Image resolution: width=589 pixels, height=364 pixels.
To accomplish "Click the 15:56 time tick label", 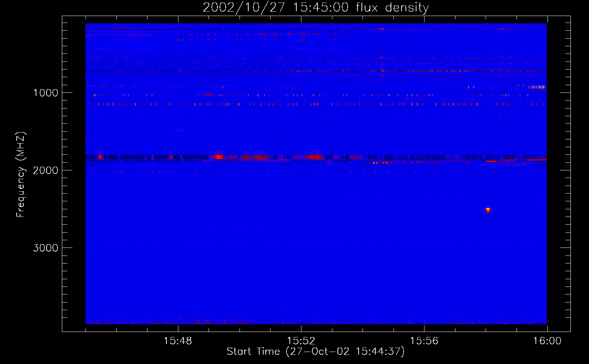I will click(424, 341).
